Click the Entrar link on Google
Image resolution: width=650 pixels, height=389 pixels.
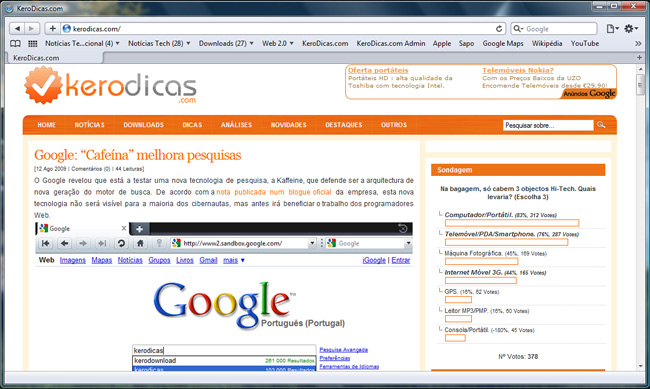click(x=400, y=260)
